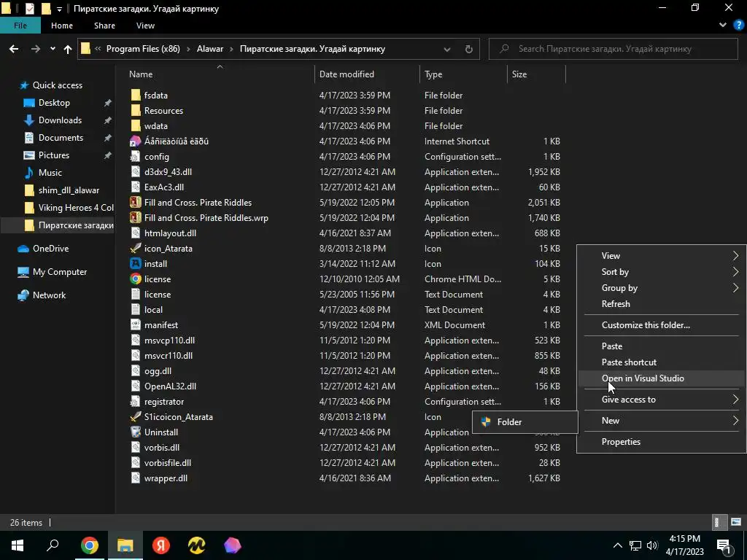Open the address bar history dropdown
This screenshot has height=560, width=747.
(x=447, y=49)
